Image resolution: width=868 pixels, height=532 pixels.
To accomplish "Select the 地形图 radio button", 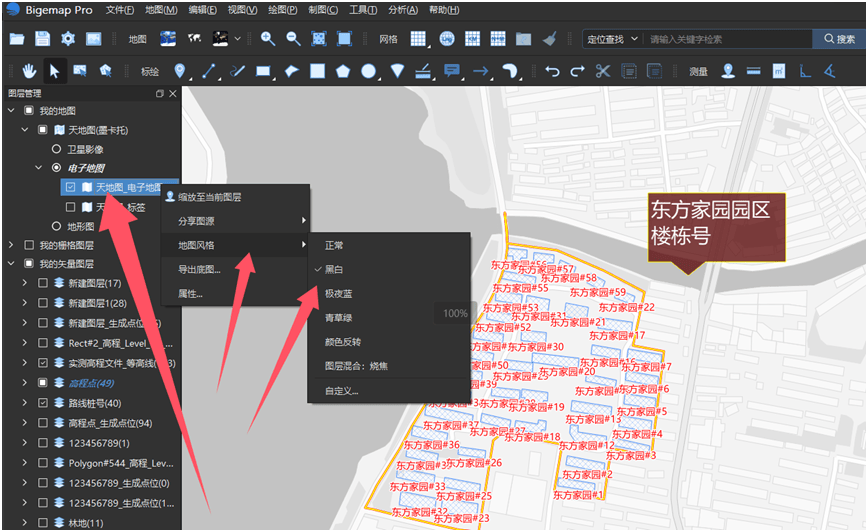I will [x=56, y=226].
